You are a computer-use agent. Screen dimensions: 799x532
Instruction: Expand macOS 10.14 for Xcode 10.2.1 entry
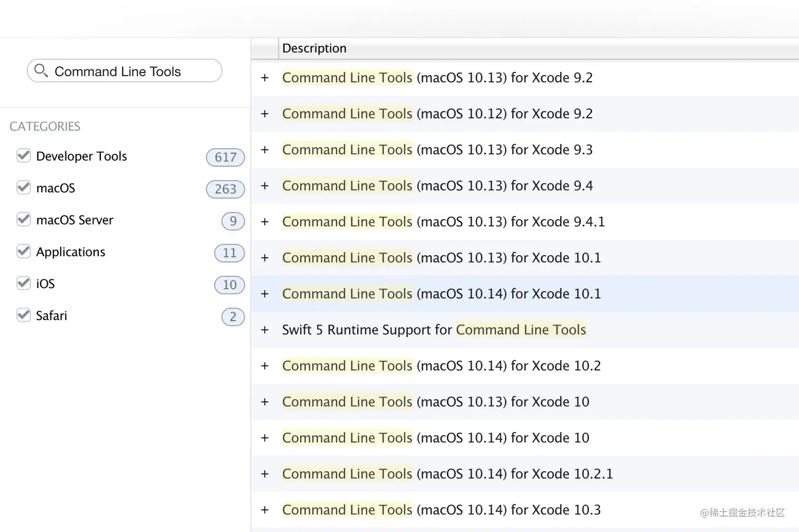[x=265, y=474]
